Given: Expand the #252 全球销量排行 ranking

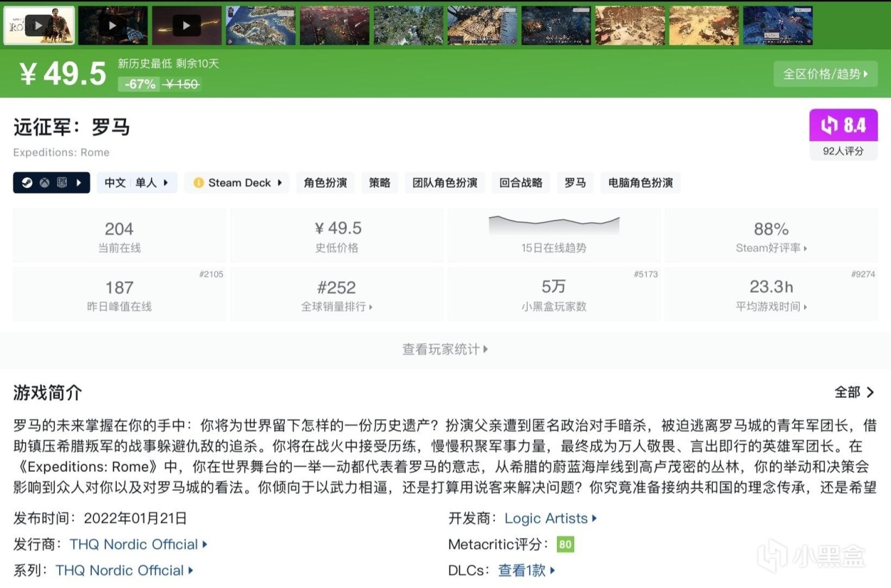Looking at the screenshot, I should pos(337,294).
